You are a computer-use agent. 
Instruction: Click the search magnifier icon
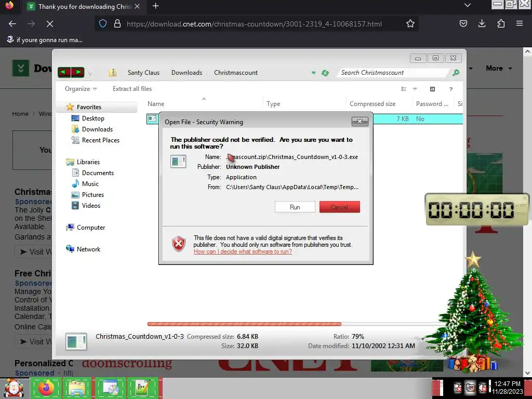pyautogui.click(x=456, y=73)
